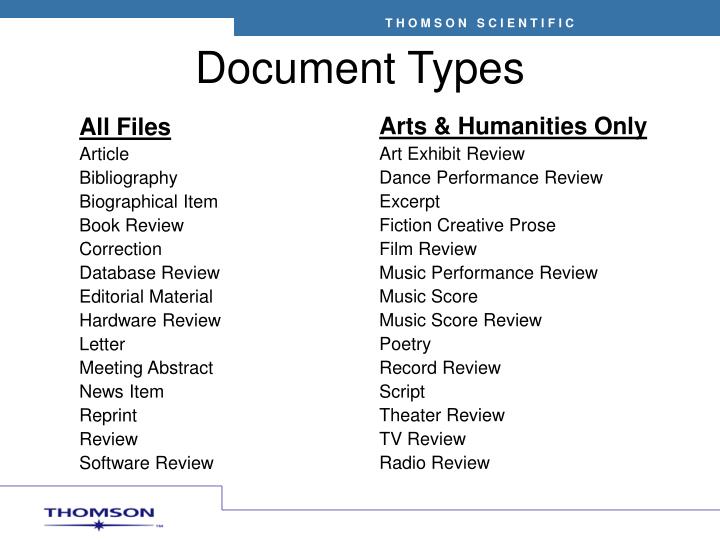Select 'Editorial Material' entry

tap(146, 297)
